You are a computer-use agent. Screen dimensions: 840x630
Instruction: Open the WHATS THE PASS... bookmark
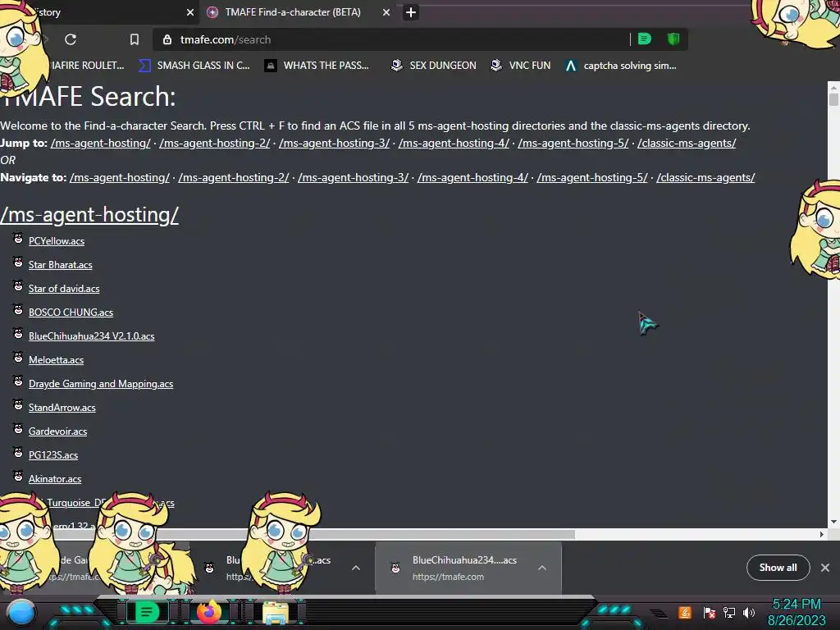317,66
